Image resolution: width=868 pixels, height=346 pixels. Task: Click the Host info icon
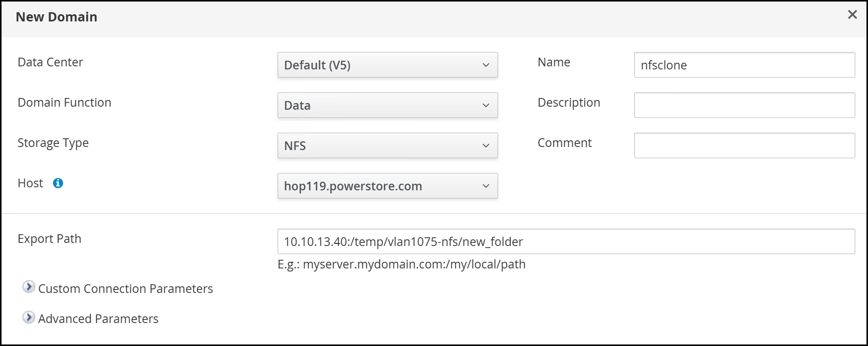tap(58, 183)
